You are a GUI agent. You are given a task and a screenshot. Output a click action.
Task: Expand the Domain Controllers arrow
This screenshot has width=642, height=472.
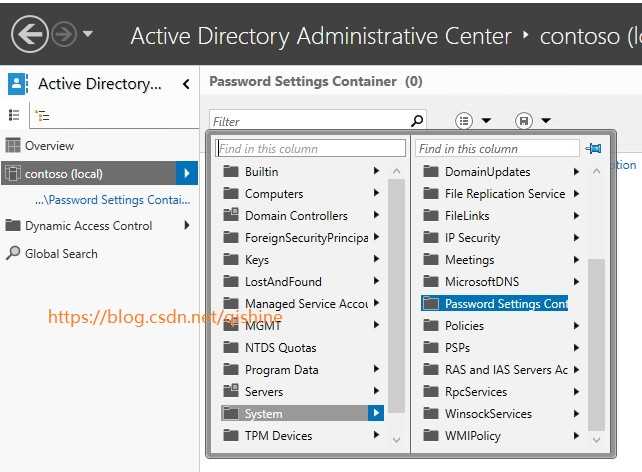pyautogui.click(x=376, y=215)
